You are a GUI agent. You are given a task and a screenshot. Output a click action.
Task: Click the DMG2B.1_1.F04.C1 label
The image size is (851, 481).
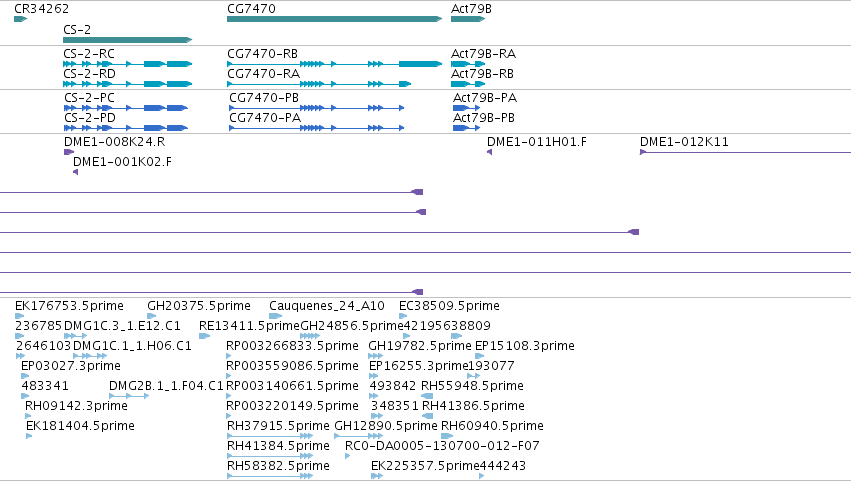point(166,386)
